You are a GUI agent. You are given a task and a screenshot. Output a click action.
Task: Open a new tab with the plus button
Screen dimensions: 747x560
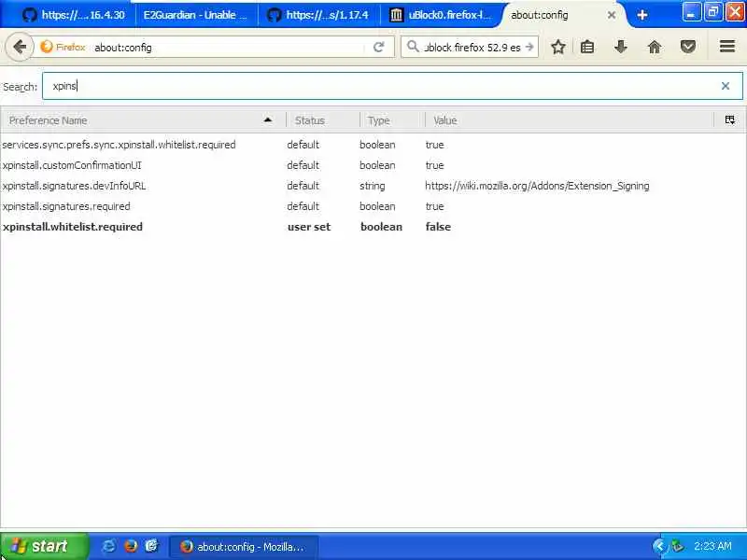click(641, 15)
